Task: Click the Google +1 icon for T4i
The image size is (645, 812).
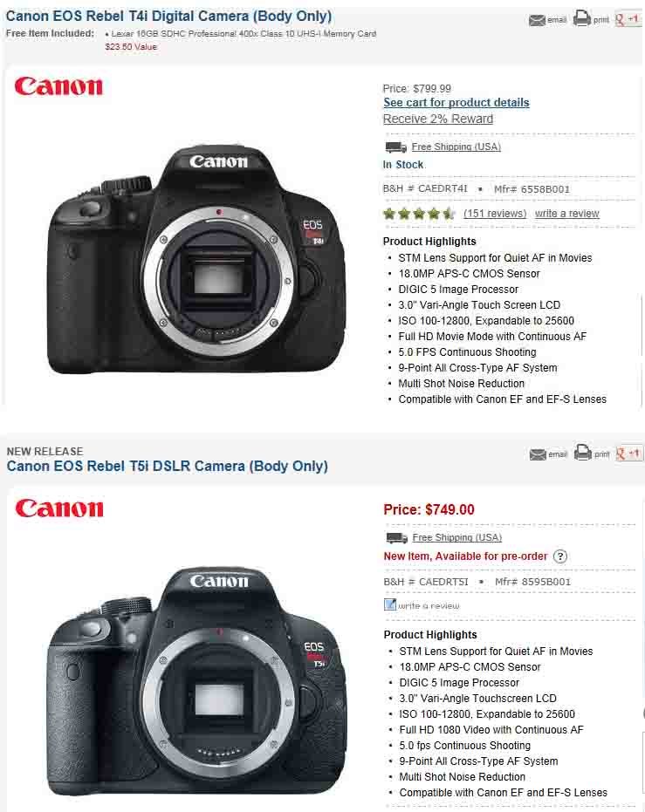Action: click(627, 19)
